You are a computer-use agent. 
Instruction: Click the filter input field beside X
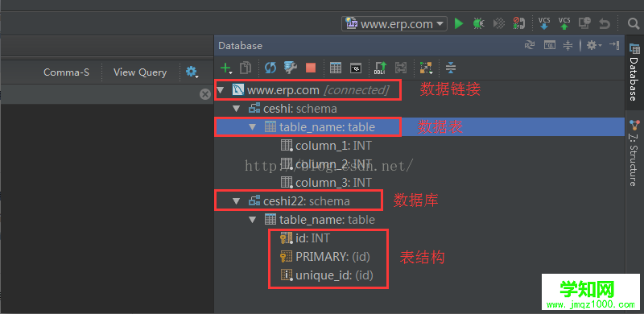[98, 94]
